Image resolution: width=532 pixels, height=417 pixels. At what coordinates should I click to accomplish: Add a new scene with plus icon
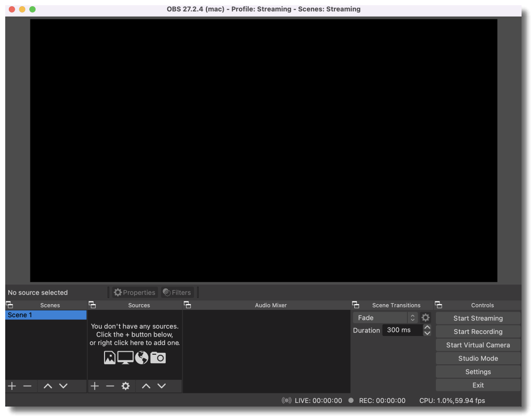(x=12, y=386)
